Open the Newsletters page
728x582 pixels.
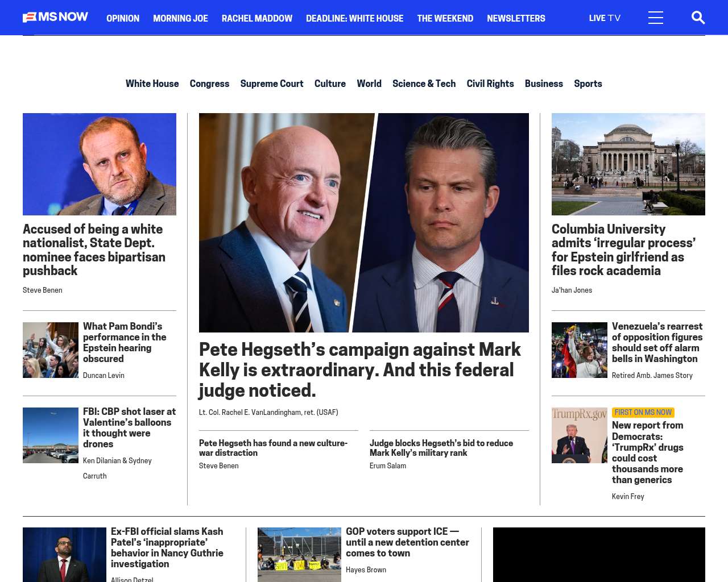[516, 18]
